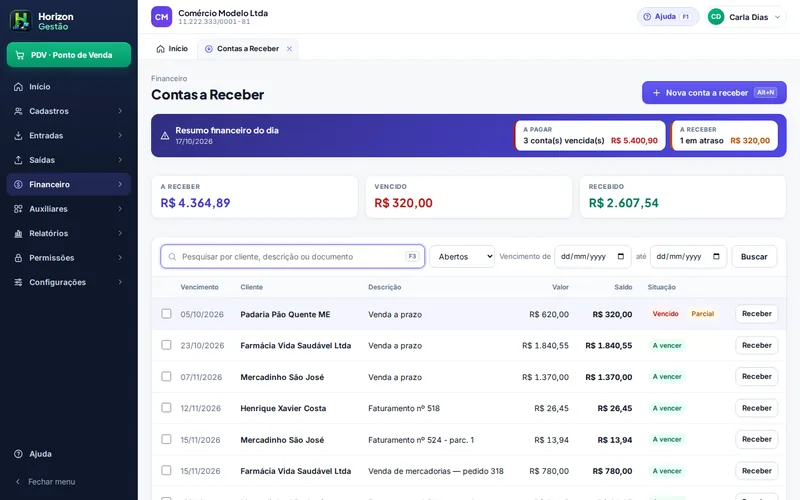
Task: Select checkbox for the 23/10/2026 Farmácia row
Action: [166, 345]
